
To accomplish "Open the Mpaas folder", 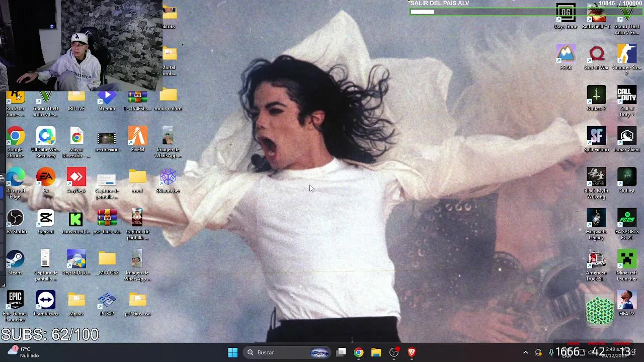I will point(76,304).
